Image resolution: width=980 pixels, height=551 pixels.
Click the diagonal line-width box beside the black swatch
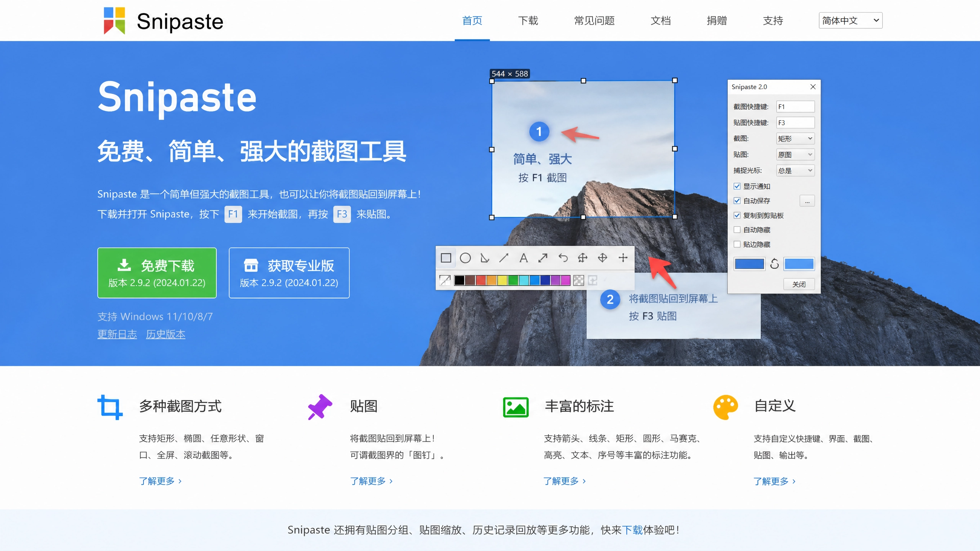(445, 280)
